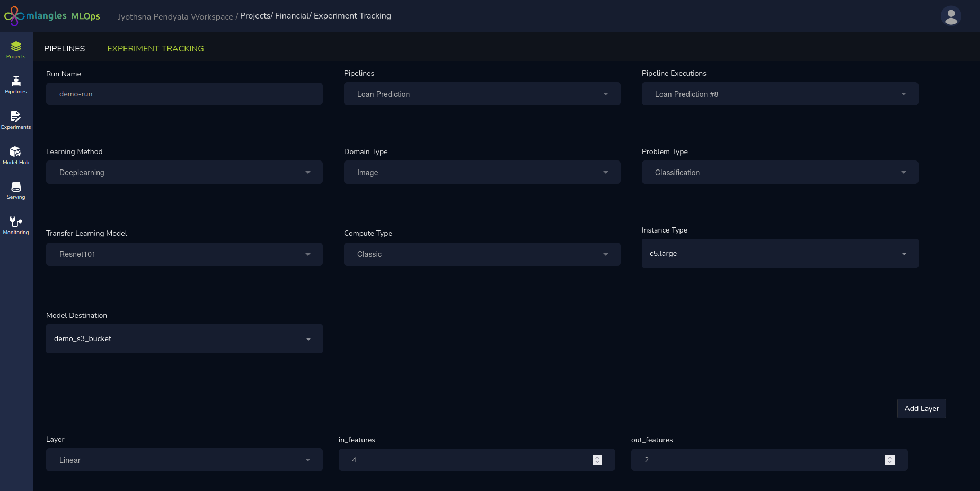Click the in_features stepper arrows

point(597,460)
